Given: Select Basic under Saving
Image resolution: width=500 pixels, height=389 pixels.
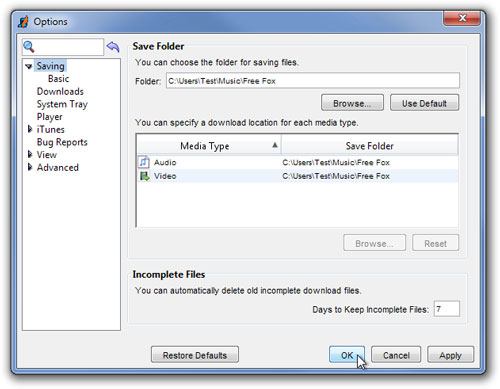Looking at the screenshot, I should click(58, 79).
